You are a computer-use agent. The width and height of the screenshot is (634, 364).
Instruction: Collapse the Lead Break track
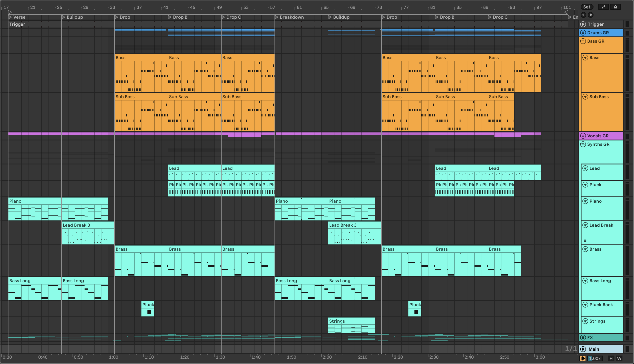[585, 225]
